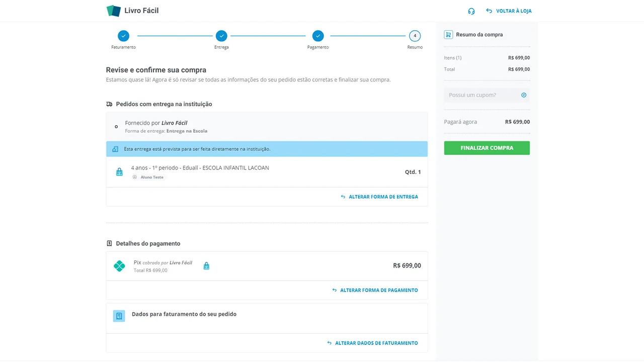Viewport: 644px width, 362px height.
Task: Click the shopping bag icon beside 4 anos item
Action: pos(119,172)
